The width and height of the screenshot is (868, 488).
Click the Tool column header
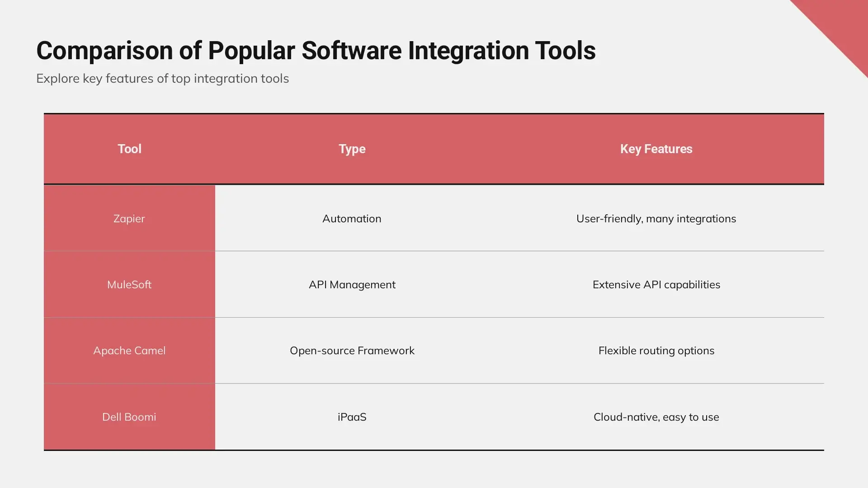[x=129, y=149]
